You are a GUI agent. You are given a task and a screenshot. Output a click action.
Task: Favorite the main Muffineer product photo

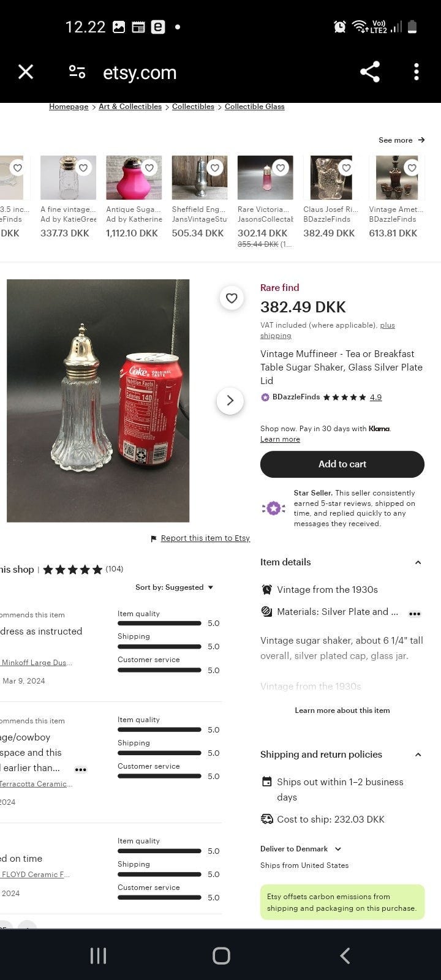(x=232, y=298)
